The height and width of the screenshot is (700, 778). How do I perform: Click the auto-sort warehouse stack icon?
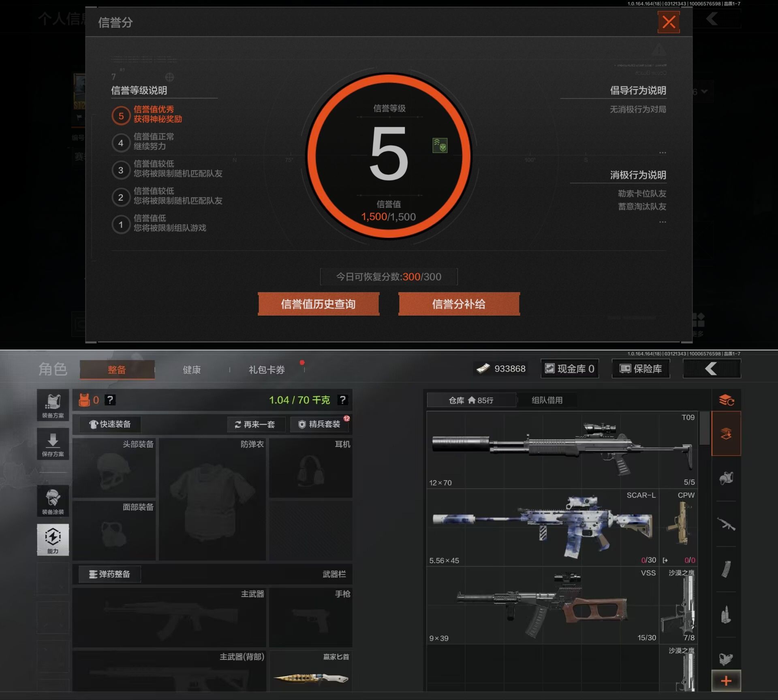point(726,400)
